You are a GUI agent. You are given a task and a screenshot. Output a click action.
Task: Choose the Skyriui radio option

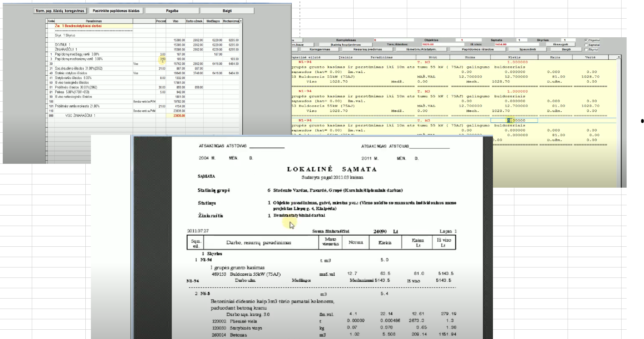coord(586,49)
